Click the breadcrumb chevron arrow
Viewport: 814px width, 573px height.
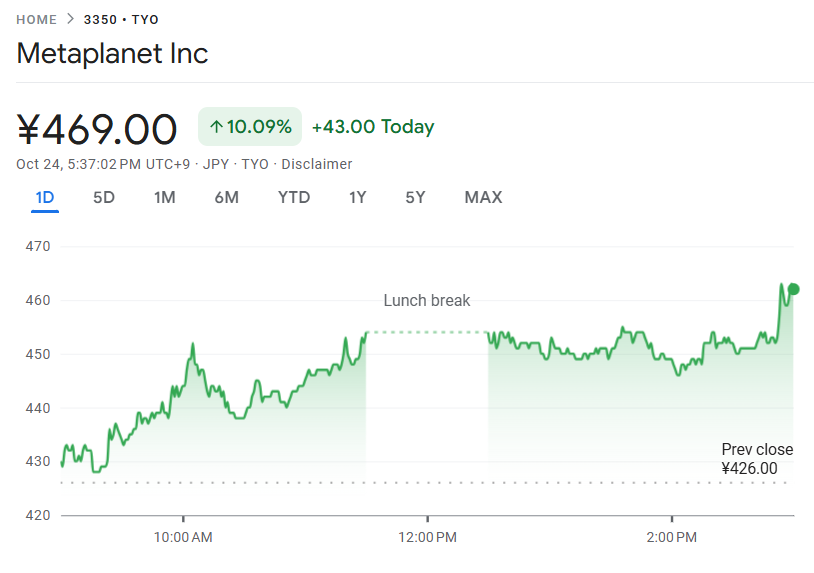click(x=71, y=19)
